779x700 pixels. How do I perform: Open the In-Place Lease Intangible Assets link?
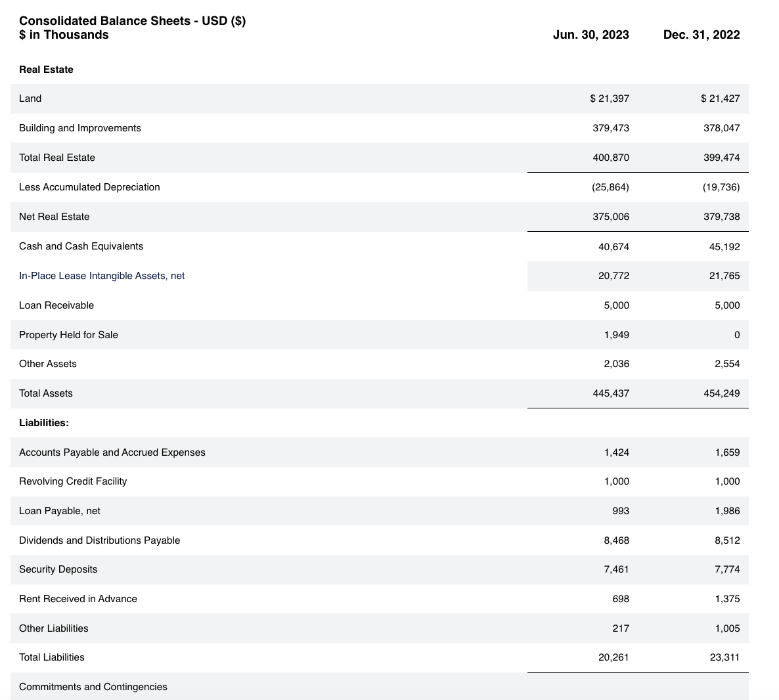pos(102,276)
